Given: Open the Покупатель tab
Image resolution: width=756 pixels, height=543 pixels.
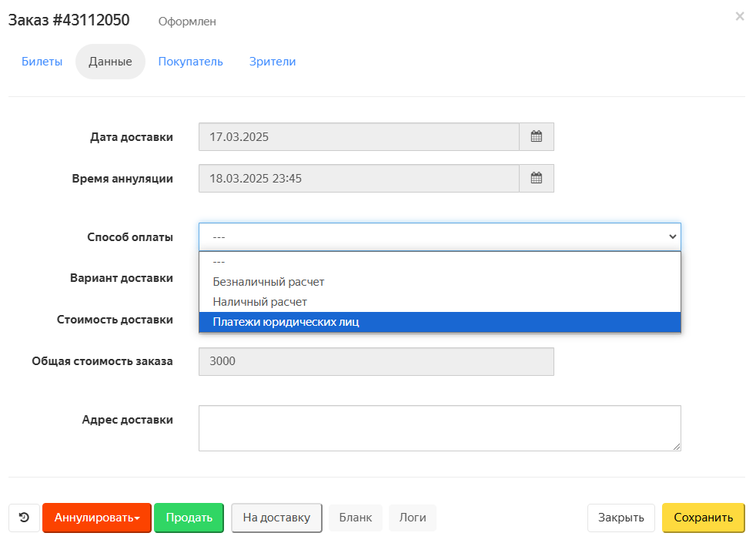Looking at the screenshot, I should point(190,62).
